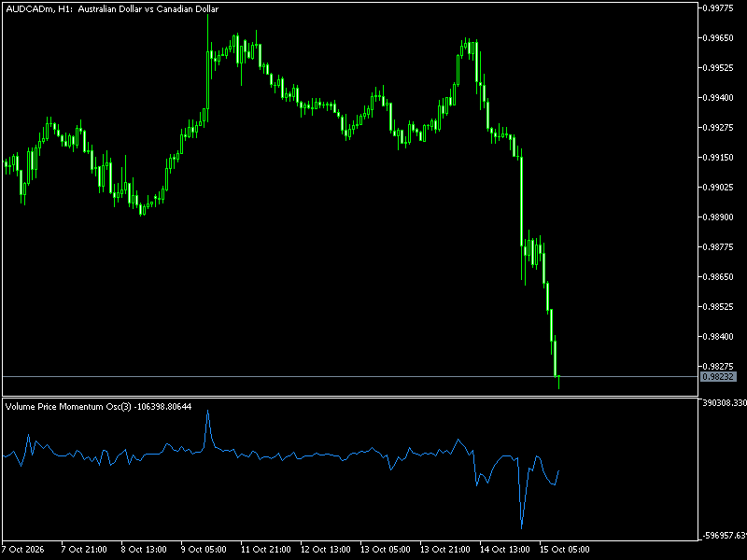The image size is (747, 560).
Task: Click the 9 Oct 05:00 time label
Action: pos(204,549)
